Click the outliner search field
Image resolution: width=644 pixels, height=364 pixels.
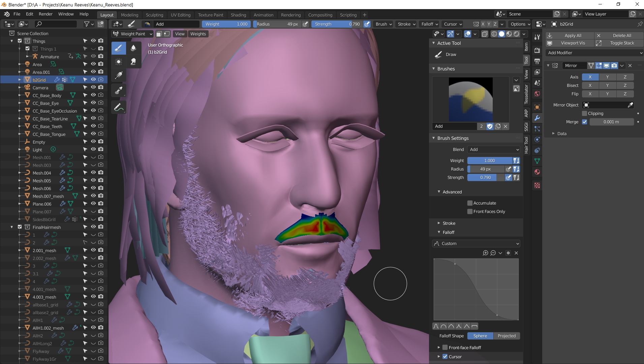click(56, 24)
